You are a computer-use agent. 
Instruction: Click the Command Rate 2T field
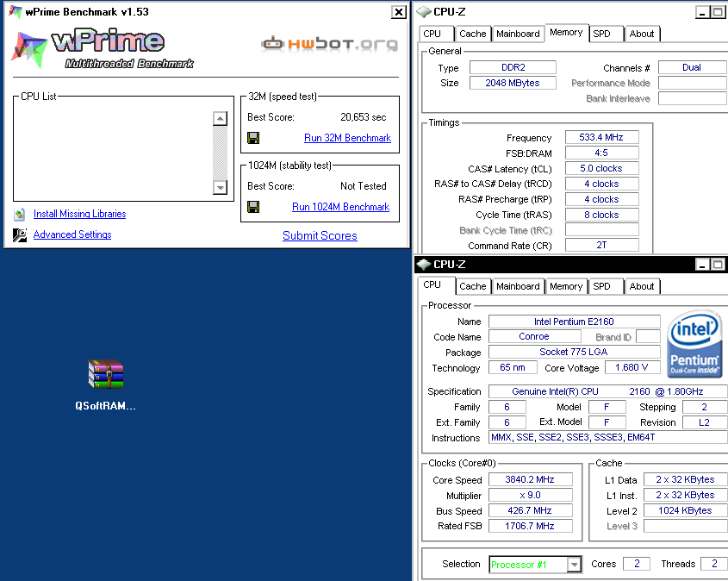pyautogui.click(x=601, y=245)
